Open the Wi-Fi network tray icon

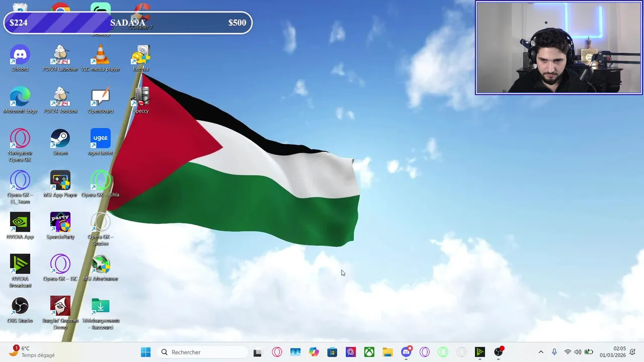click(568, 352)
